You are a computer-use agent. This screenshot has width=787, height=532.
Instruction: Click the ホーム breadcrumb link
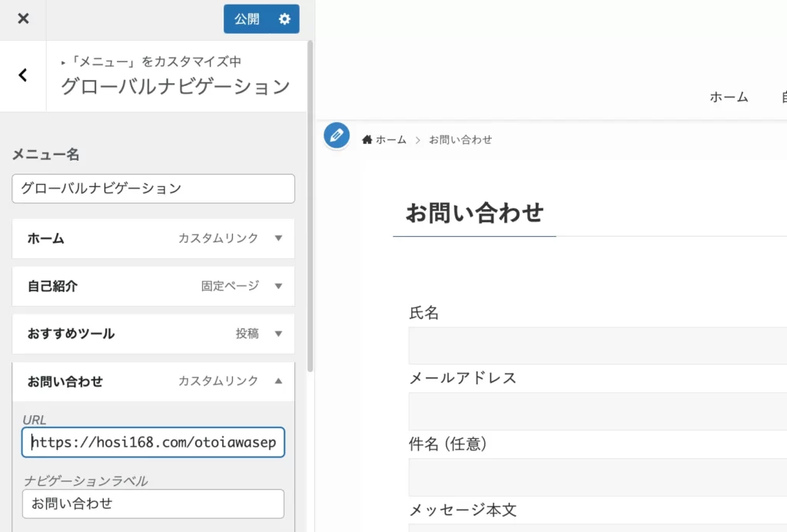click(x=391, y=139)
